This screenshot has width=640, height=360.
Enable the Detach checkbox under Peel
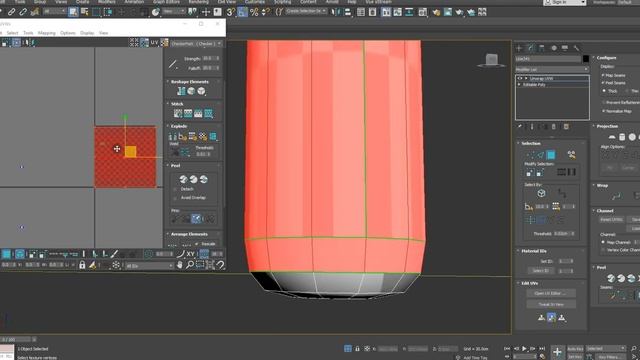click(x=175, y=189)
